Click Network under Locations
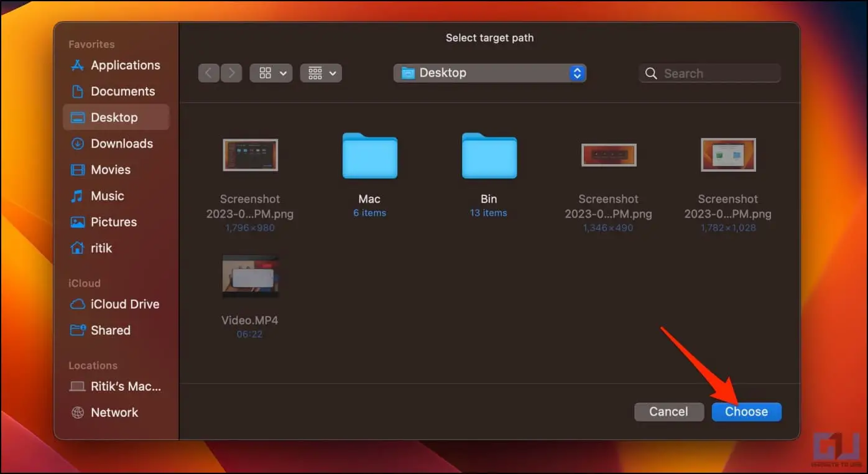Viewport: 868px width, 474px height. (x=114, y=412)
